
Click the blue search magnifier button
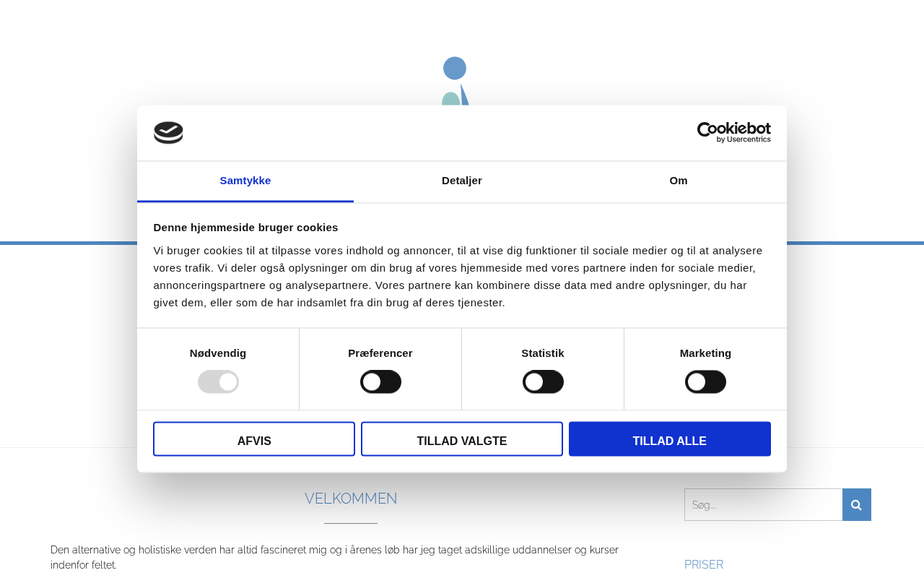[857, 504]
